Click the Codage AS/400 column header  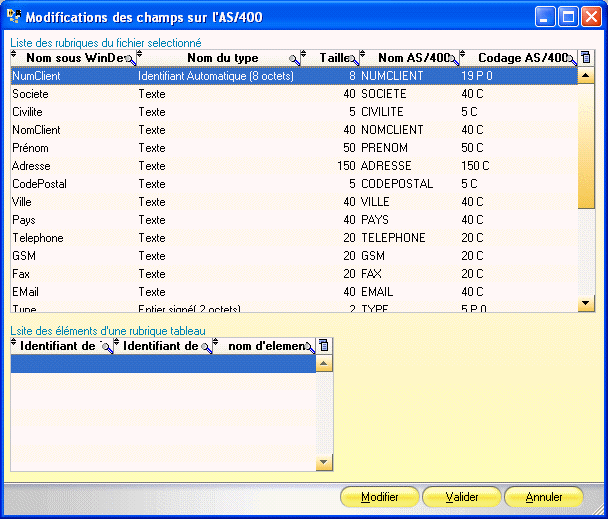click(519, 58)
